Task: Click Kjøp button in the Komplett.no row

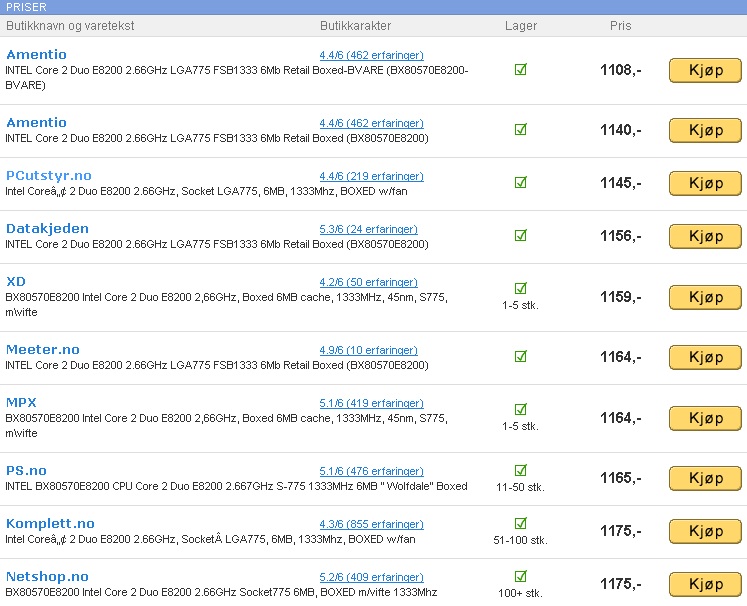Action: tap(706, 531)
